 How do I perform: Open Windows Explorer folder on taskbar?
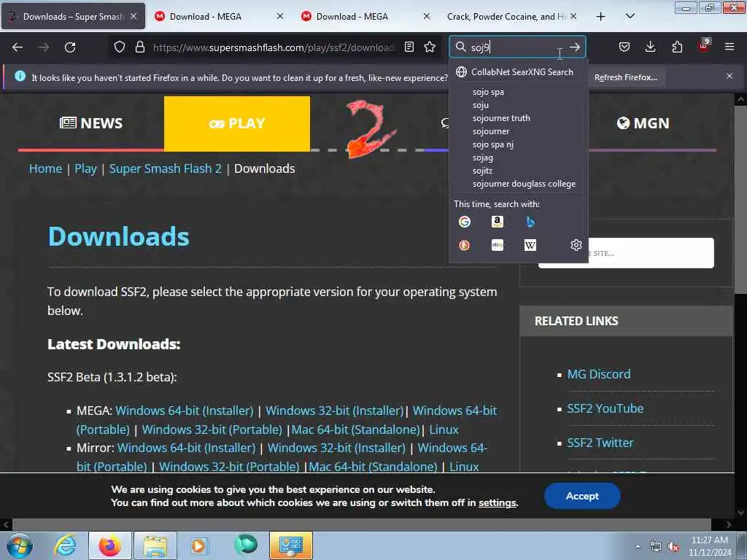coord(155,545)
